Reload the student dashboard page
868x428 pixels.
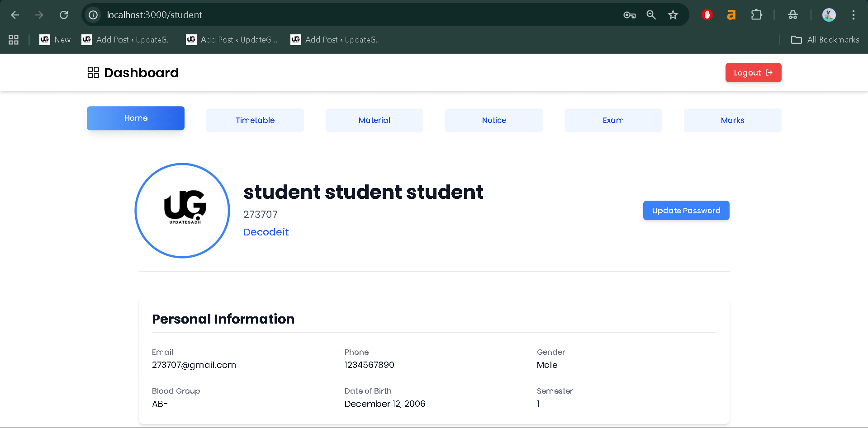(64, 14)
